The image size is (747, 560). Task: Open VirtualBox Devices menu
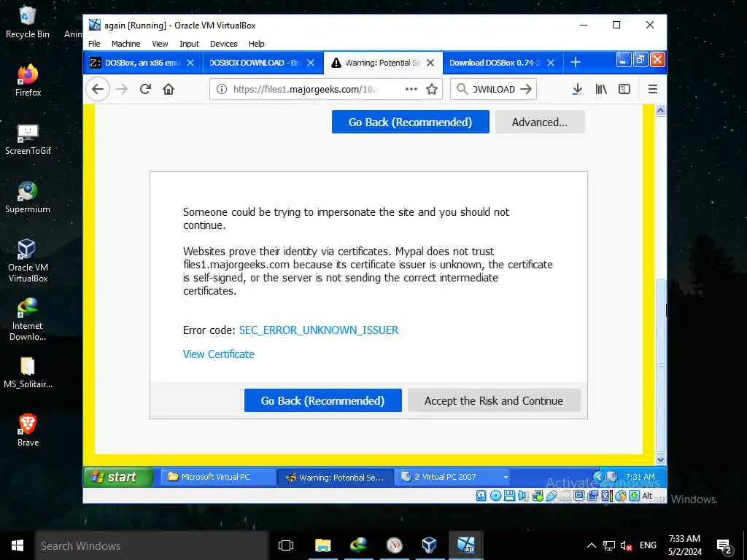point(223,44)
